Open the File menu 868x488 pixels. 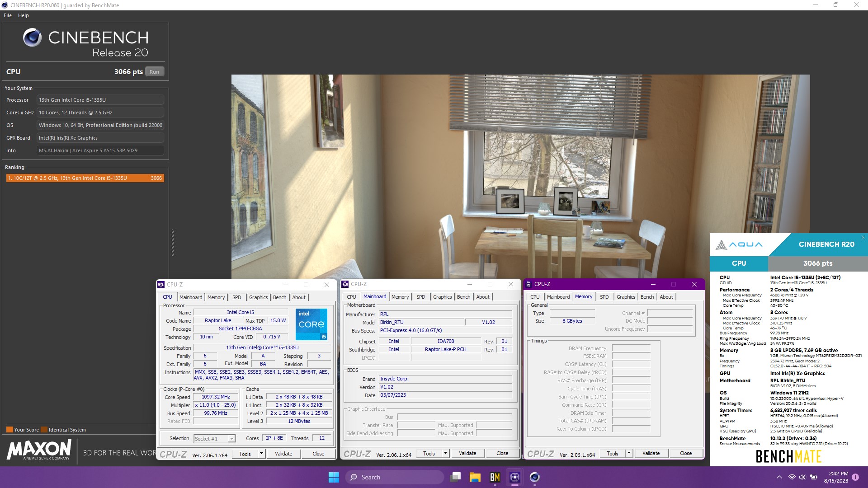click(8, 15)
